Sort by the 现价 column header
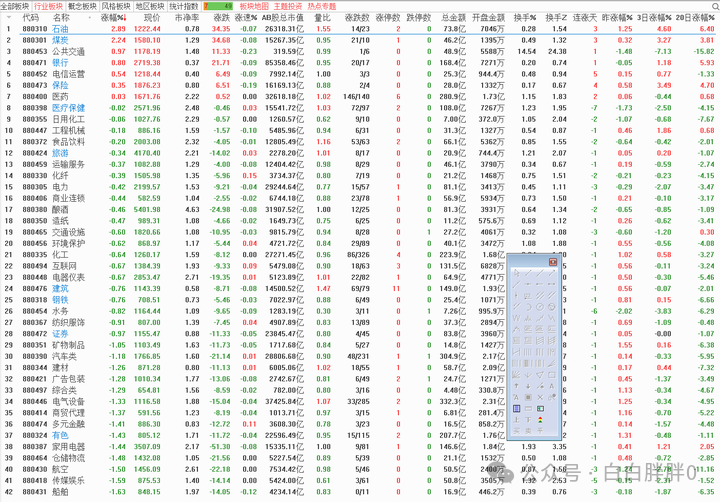The width and height of the screenshot is (720, 502). [x=152, y=17]
